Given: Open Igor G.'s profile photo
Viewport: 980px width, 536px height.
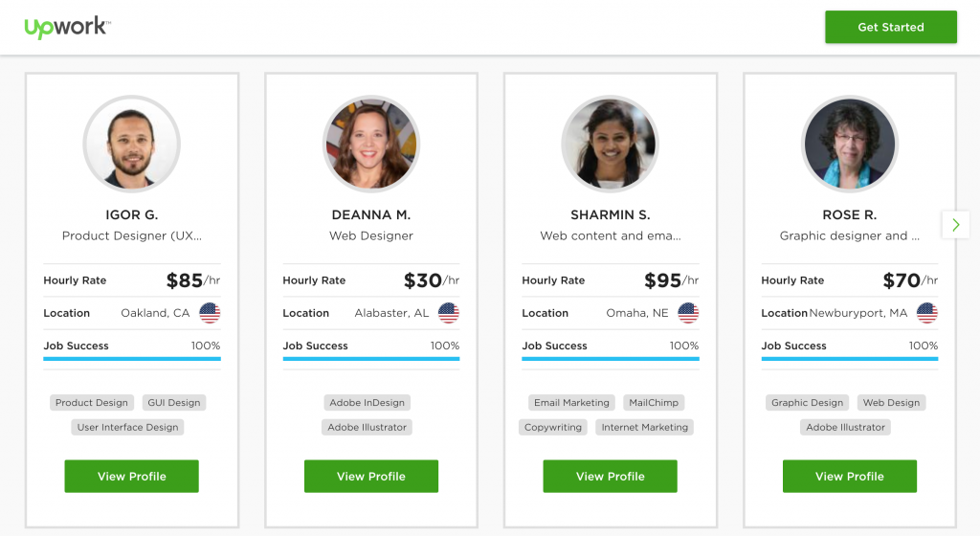Looking at the screenshot, I should 132,145.
